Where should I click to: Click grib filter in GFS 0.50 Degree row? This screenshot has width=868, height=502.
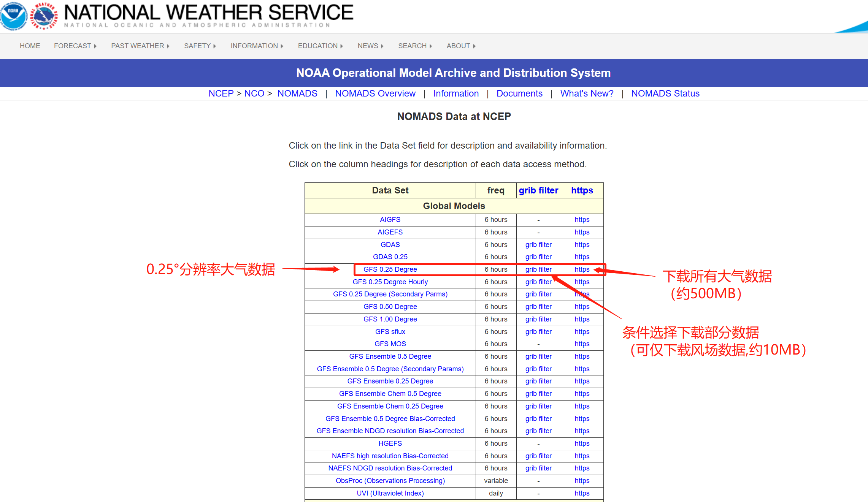pos(538,307)
